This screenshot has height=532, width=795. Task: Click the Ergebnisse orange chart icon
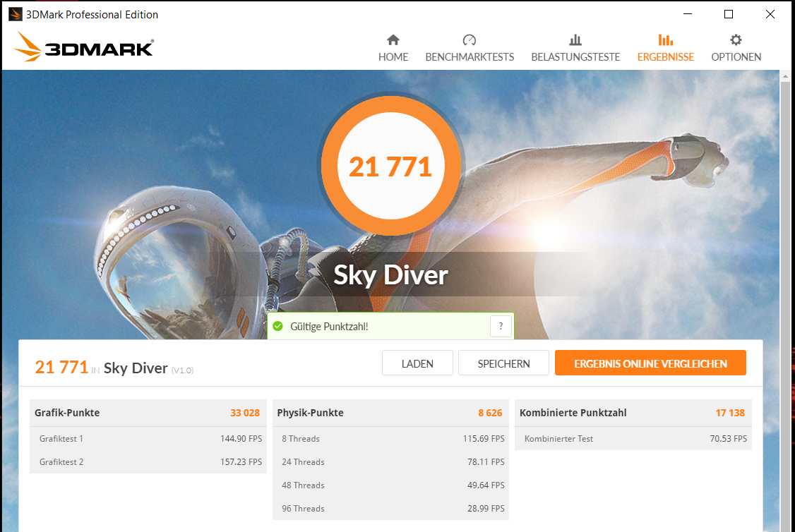(666, 40)
